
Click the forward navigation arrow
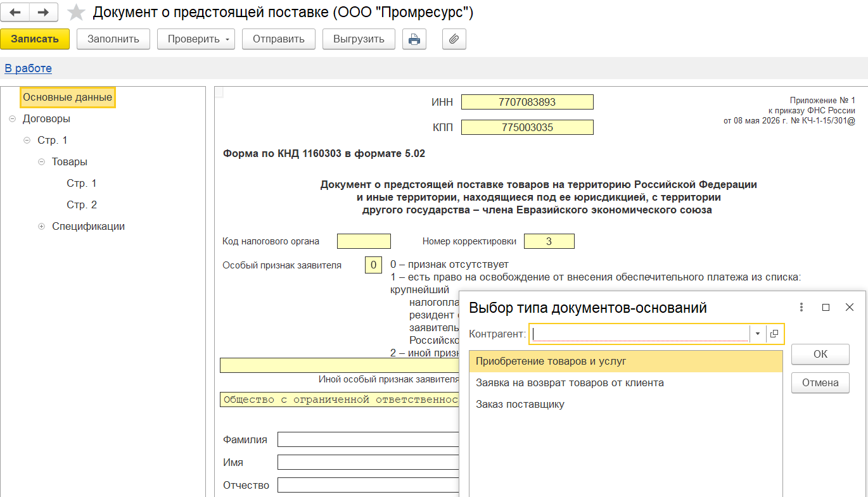(x=44, y=12)
